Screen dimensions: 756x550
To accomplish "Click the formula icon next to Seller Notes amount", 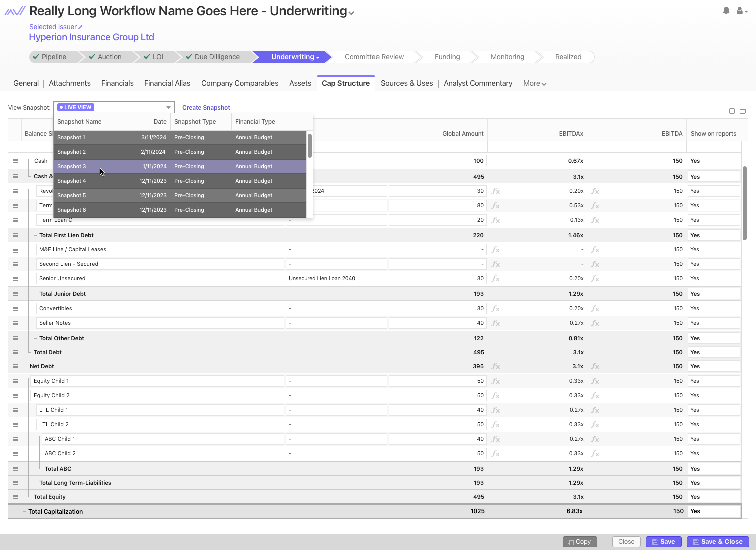I will (x=496, y=323).
